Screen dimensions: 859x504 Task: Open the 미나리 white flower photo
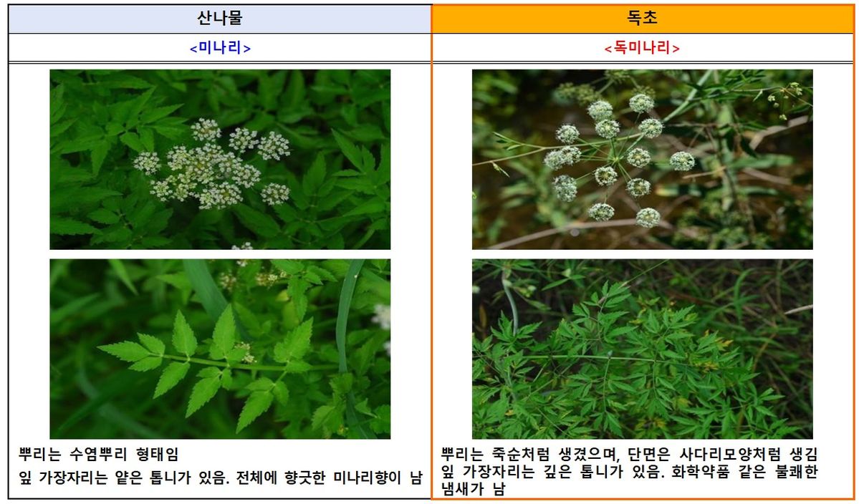[220, 159]
